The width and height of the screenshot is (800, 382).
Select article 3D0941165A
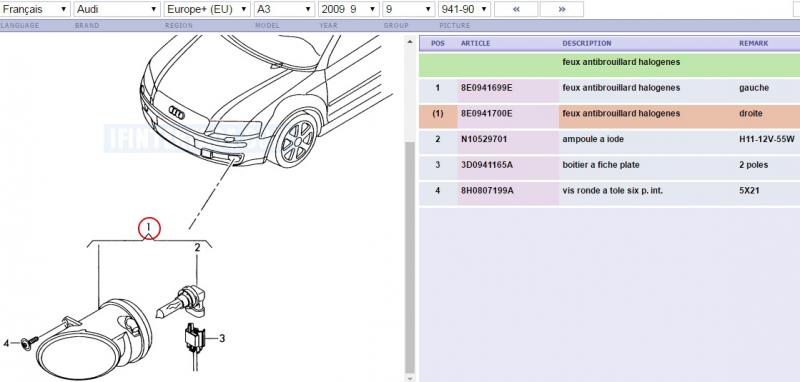tap(487, 165)
